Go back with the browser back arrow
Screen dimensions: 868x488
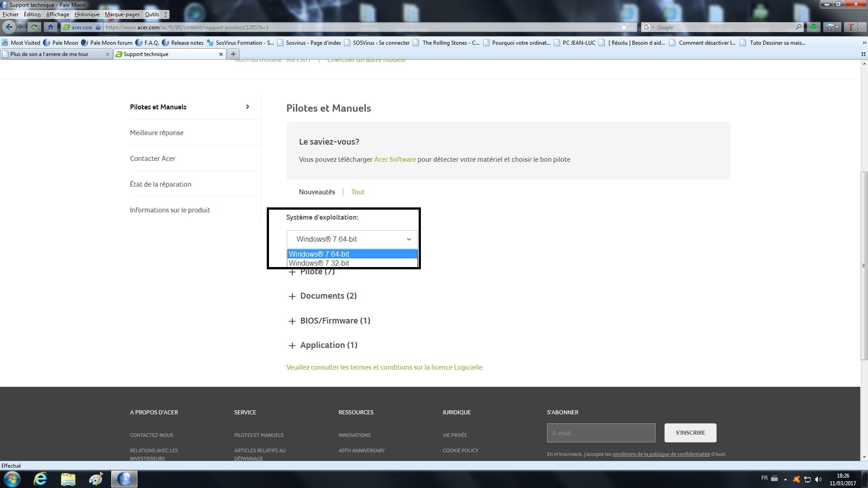(9, 27)
